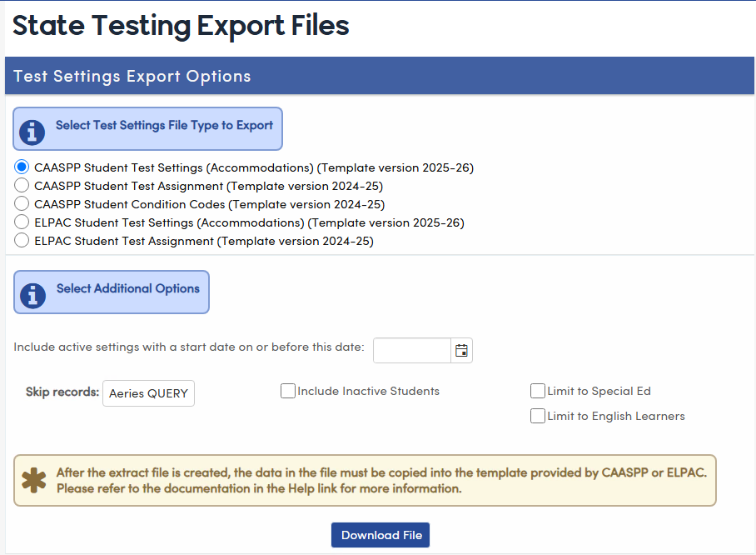
Task: Select ELPAC Student Test Assignment radio option
Action: 21,240
